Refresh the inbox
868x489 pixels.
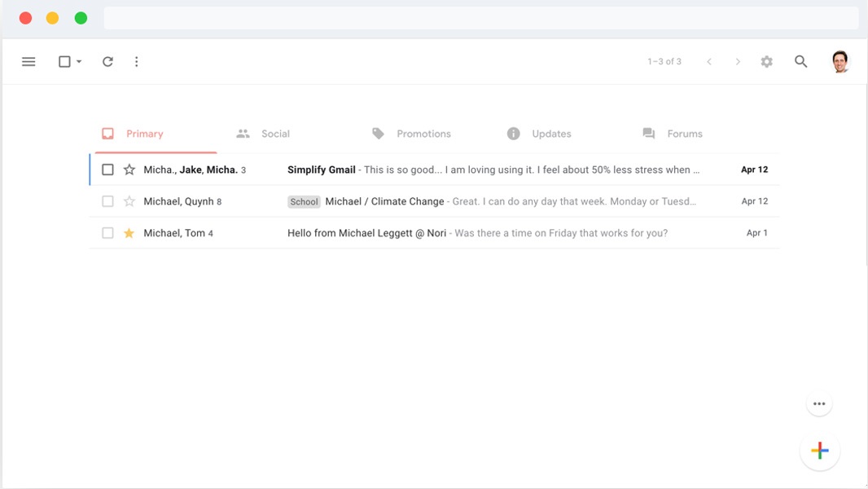click(107, 62)
